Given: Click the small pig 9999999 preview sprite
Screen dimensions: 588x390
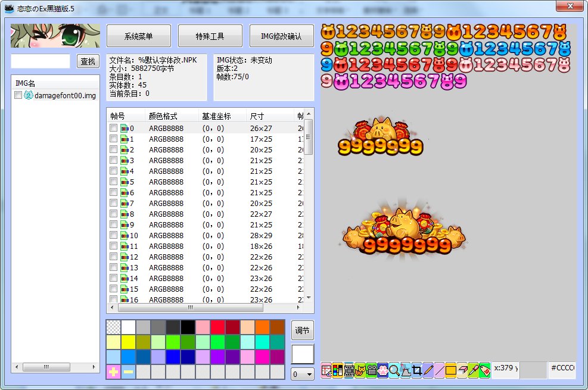Looking at the screenshot, I should click(x=381, y=136).
